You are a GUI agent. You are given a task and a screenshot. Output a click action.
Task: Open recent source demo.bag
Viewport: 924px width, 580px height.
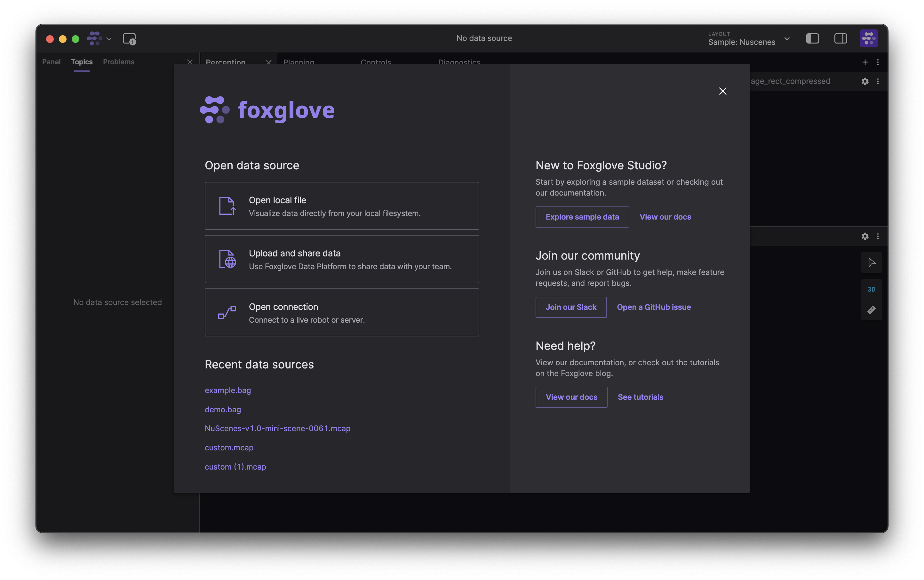coord(223,409)
